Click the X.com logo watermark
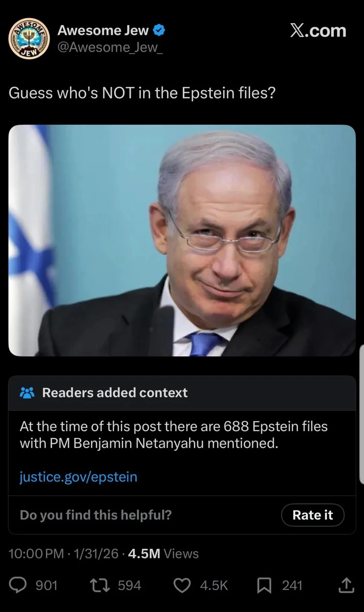The image size is (364, 612). pyautogui.click(x=318, y=31)
